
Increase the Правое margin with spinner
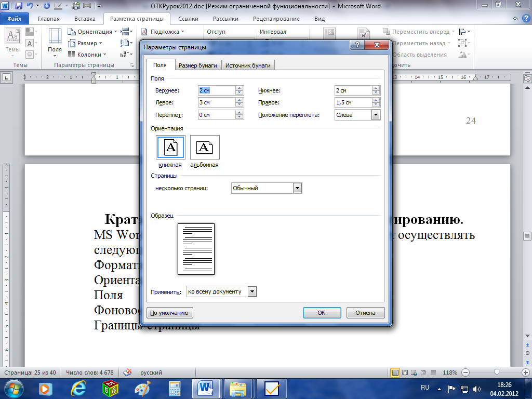point(376,100)
